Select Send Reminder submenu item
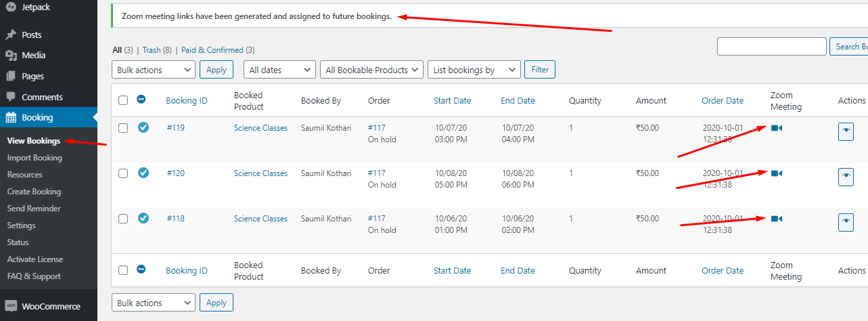Image resolution: width=868 pixels, height=321 pixels. pos(34,209)
